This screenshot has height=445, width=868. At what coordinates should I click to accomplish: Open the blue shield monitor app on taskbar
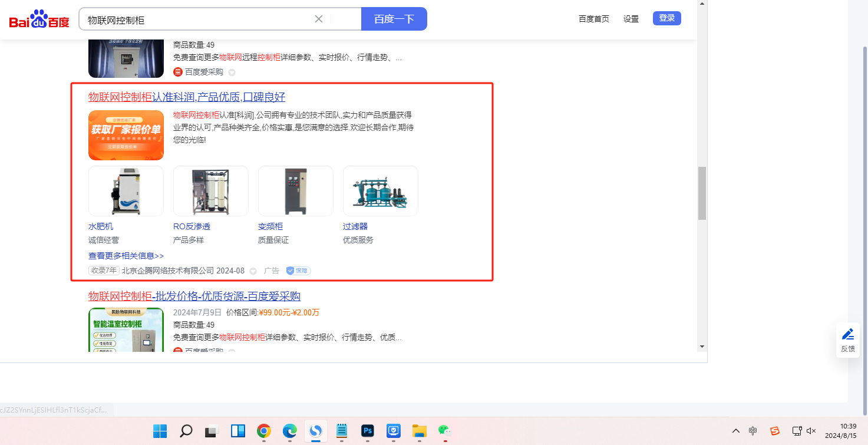393,431
